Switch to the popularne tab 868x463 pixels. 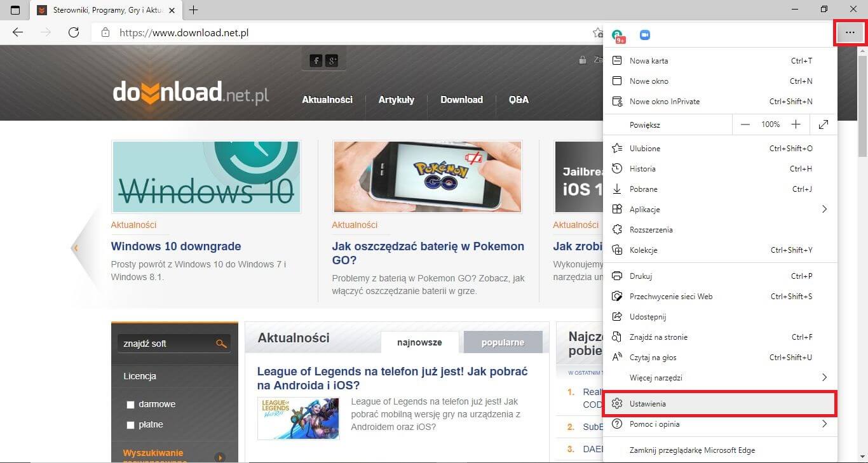click(x=503, y=342)
